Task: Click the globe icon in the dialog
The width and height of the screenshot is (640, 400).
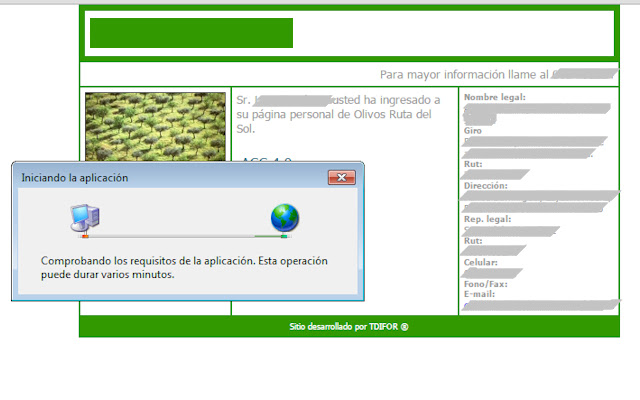Action: [285, 218]
